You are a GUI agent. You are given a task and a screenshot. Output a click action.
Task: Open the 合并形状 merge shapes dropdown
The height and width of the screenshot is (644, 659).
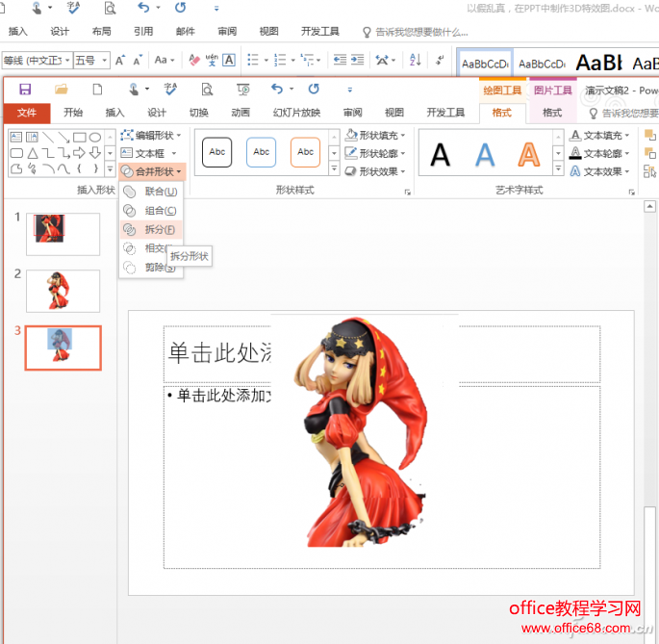point(152,172)
